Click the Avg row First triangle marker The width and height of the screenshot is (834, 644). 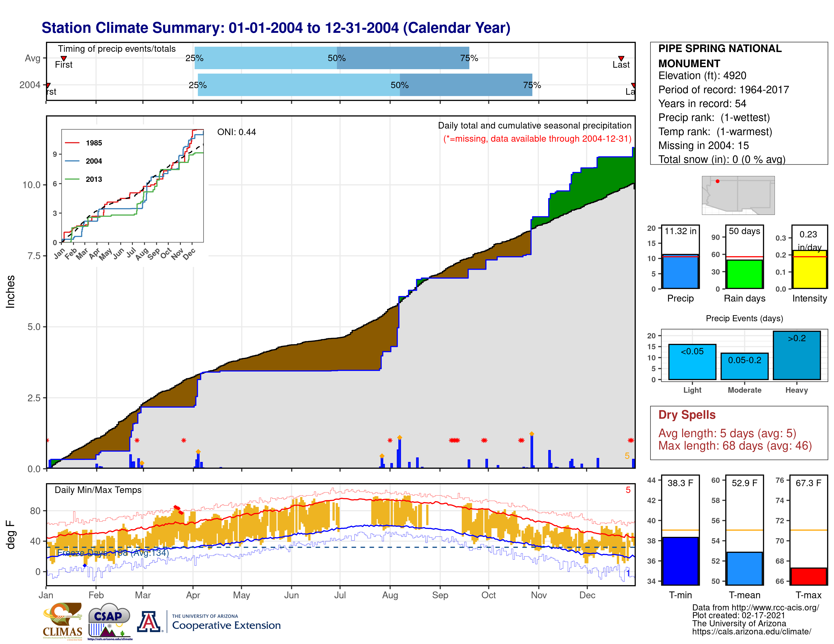(64, 58)
